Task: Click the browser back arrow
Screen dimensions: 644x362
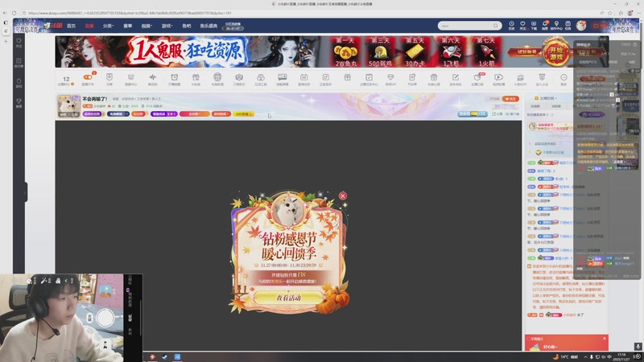Action: point(5,13)
